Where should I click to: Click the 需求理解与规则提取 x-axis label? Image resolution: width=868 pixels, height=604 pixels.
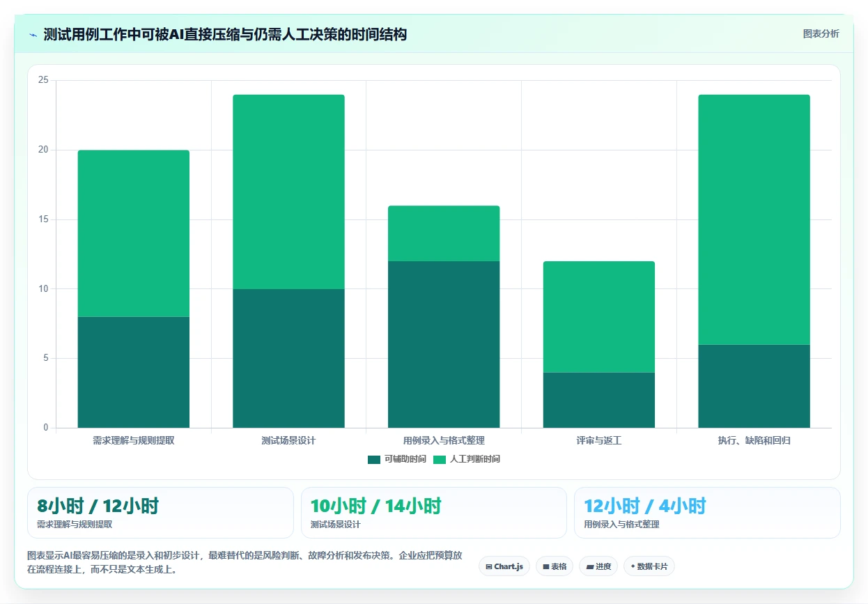click(134, 441)
